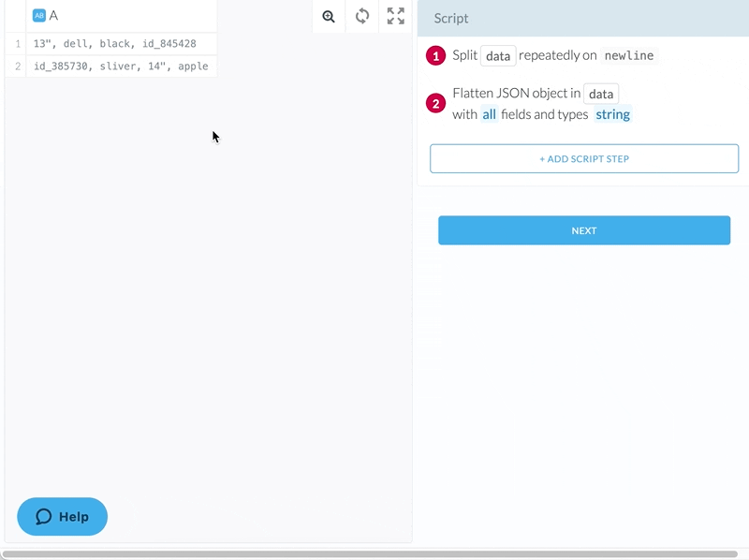
Task: Refresh the data preview table
Action: pyautogui.click(x=361, y=16)
